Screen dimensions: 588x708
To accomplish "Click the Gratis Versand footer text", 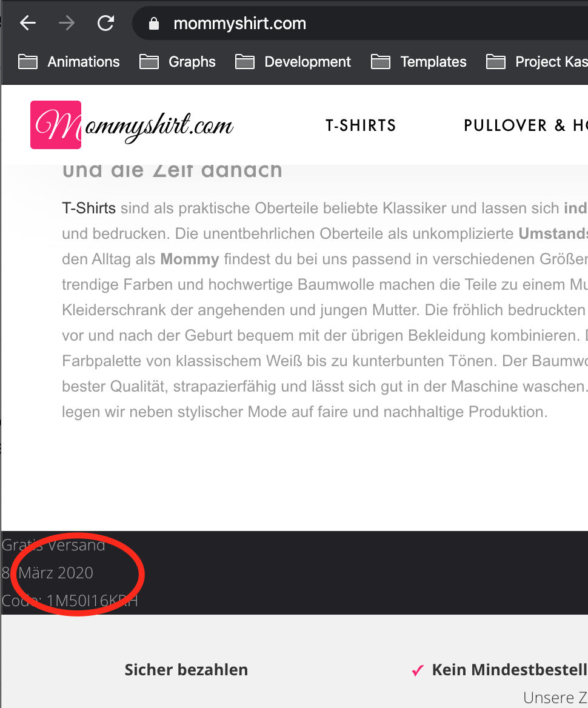I will [53, 545].
